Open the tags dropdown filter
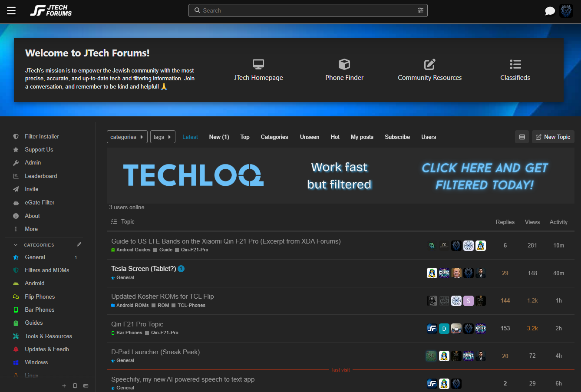581x392 pixels. click(162, 137)
